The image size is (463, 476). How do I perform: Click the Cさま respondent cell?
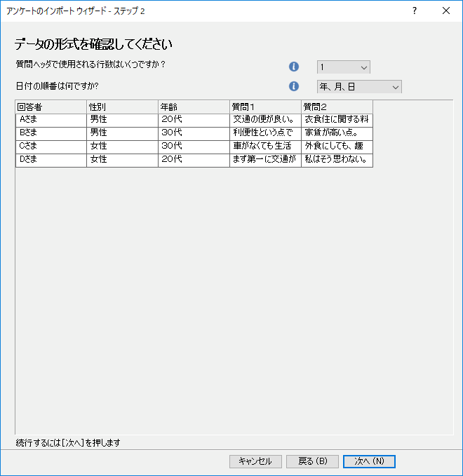click(51, 147)
